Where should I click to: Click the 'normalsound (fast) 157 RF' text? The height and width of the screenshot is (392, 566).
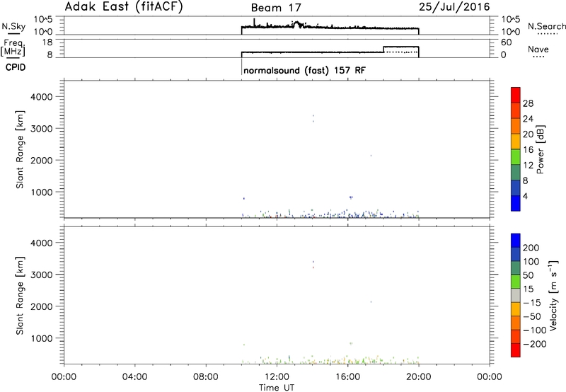point(304,70)
